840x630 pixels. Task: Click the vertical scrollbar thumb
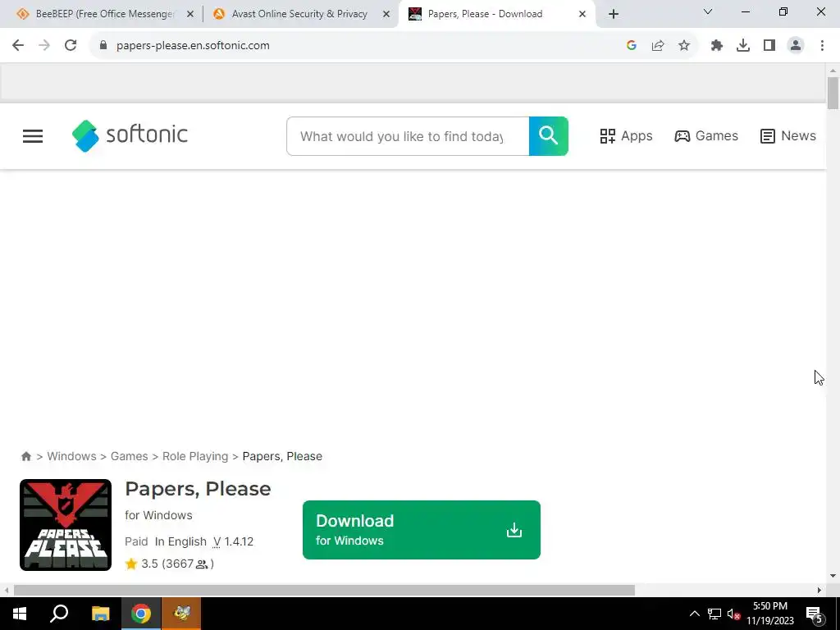(x=833, y=94)
